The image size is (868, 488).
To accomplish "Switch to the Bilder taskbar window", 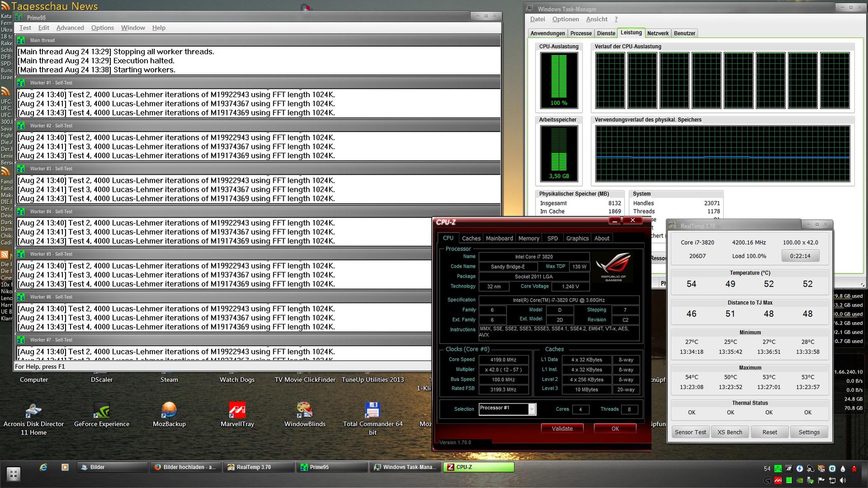I will pyautogui.click(x=113, y=467).
